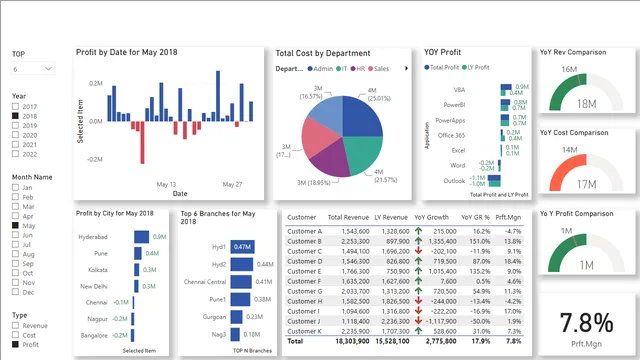Select the Hyd1 bar labeled 0.47M
The width and height of the screenshot is (640, 360).
click(242, 247)
